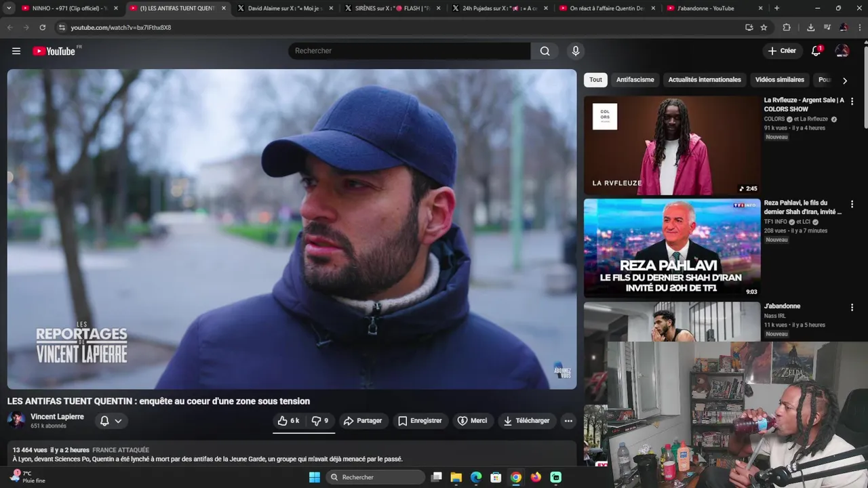This screenshot has width=868, height=488.
Task: Open the TF1 INFO channel name
Action: [x=775, y=222]
